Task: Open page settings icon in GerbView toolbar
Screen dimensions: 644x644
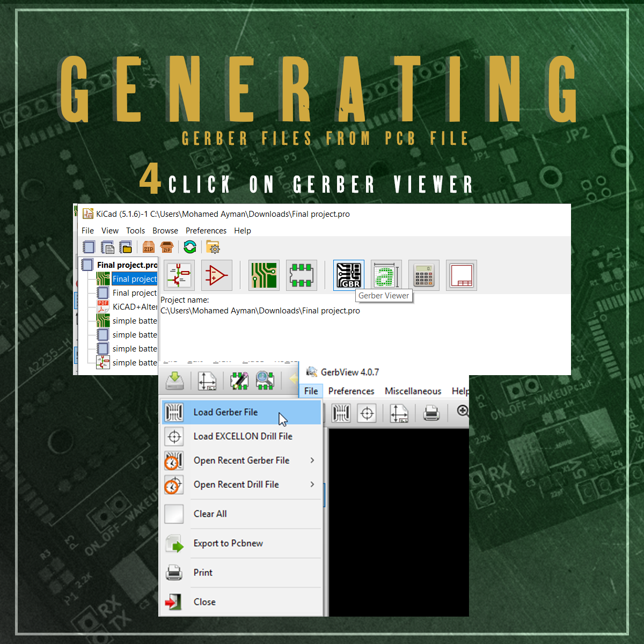Action: (399, 413)
